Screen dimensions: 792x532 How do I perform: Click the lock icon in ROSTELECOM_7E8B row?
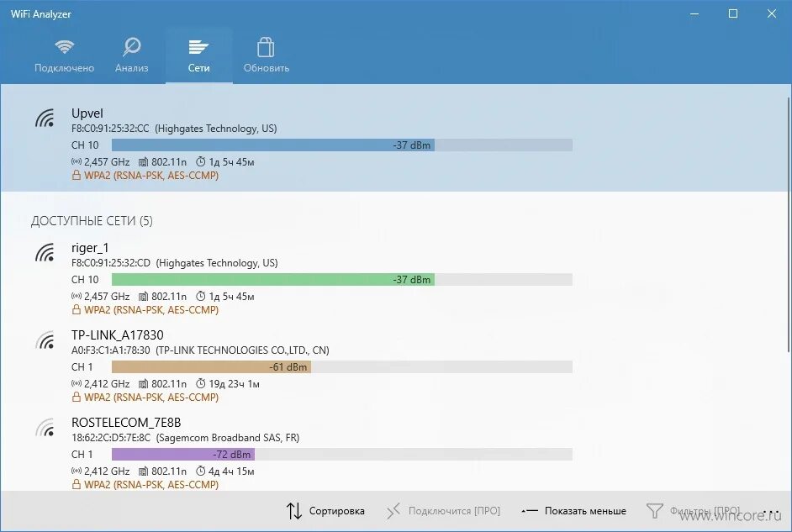[77, 484]
